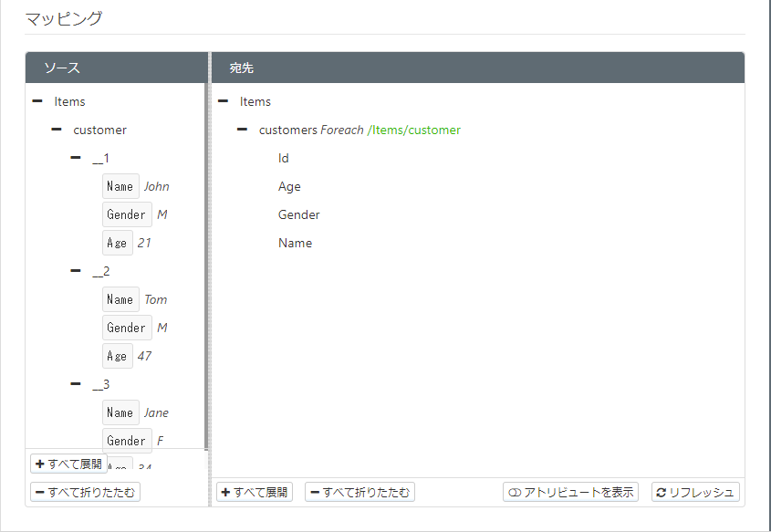Click the splitter between source and destination
The width and height of the screenshot is (771, 532).
click(210, 279)
